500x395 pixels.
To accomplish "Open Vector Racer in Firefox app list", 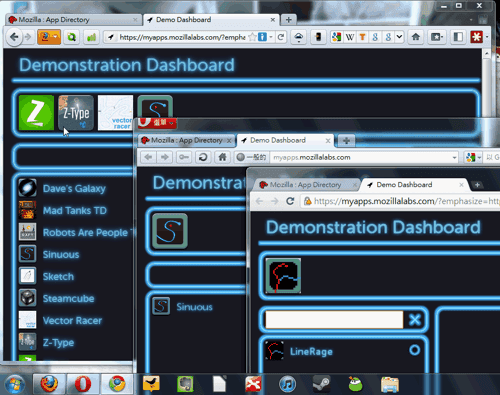I will (x=60, y=320).
